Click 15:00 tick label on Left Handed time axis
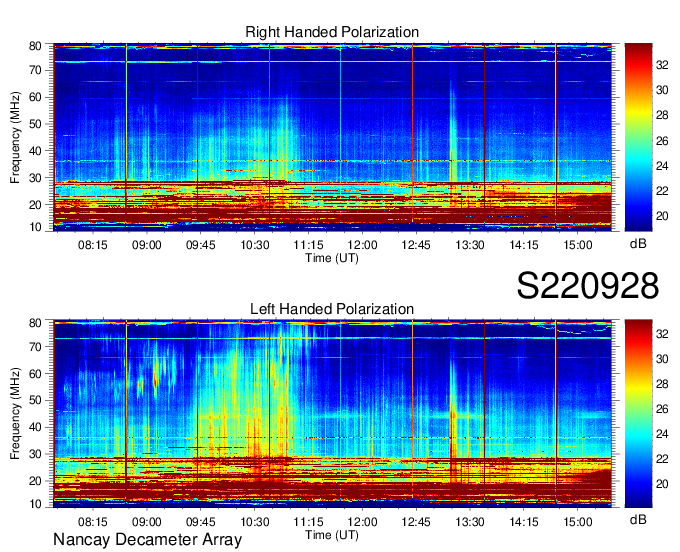The width and height of the screenshot is (680, 552). (x=578, y=522)
